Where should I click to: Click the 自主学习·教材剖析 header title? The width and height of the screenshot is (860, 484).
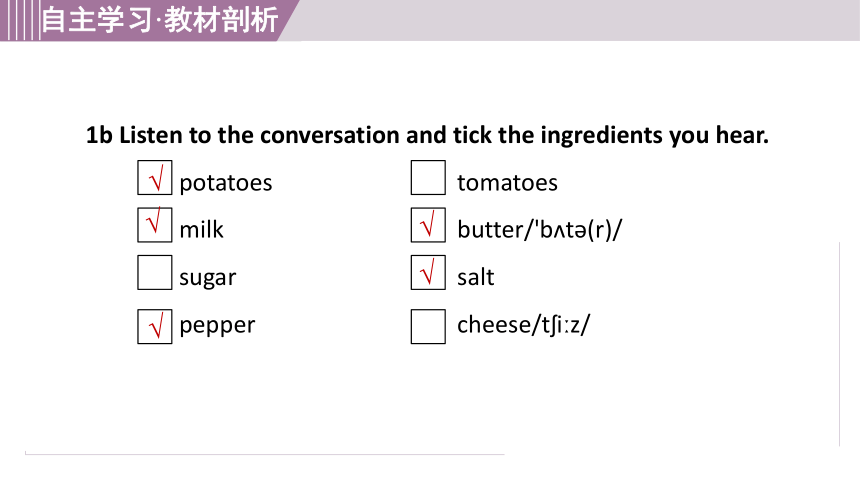(160, 20)
